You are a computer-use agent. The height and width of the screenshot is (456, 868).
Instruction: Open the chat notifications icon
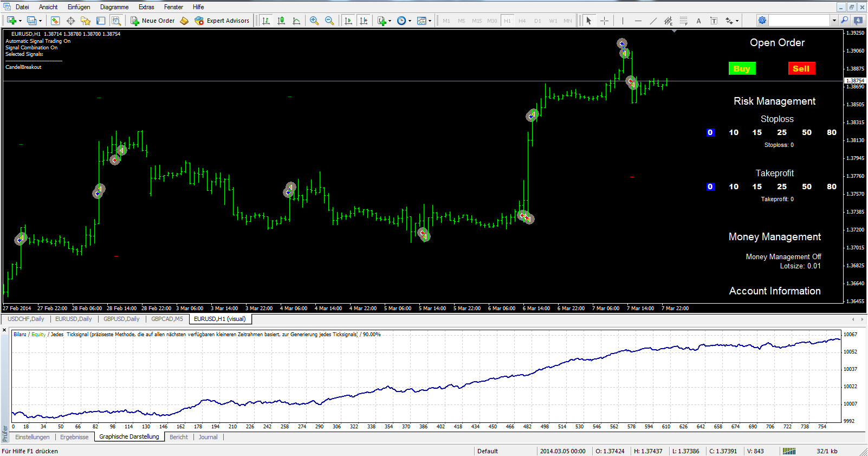tap(858, 20)
